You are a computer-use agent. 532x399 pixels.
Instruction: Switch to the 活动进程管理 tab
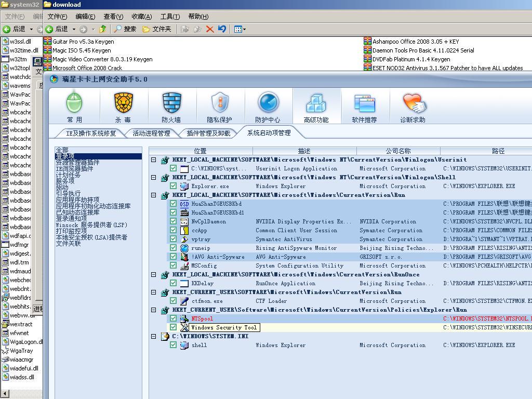click(x=151, y=134)
